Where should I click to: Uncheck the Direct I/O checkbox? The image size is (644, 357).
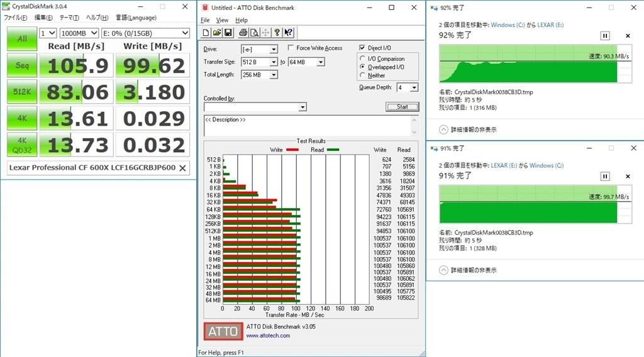coord(362,48)
